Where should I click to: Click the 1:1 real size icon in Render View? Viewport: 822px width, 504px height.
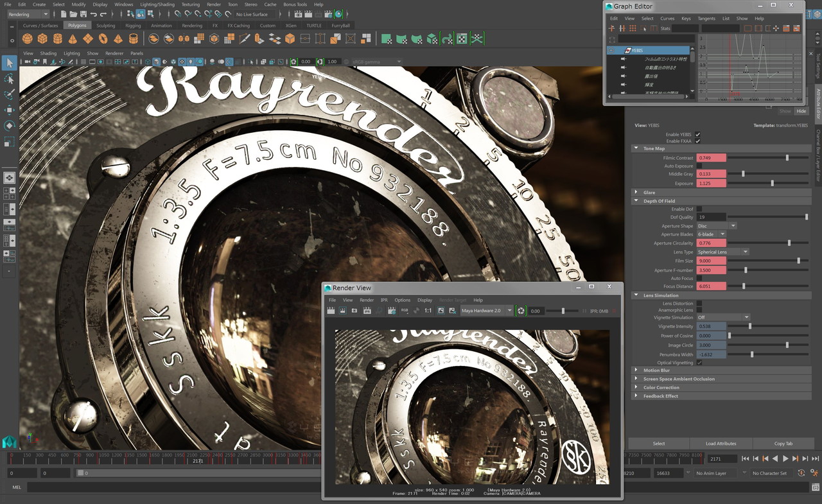(428, 311)
